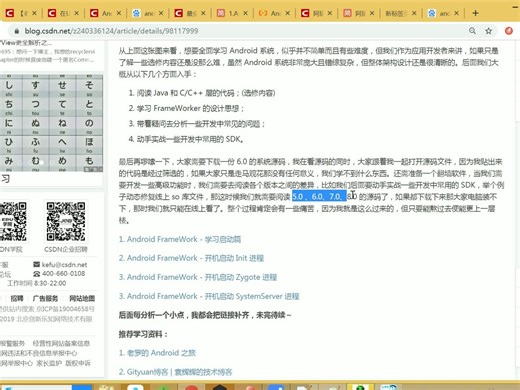Click the View article link in sidebar
Viewport: 520px width, 390px height.
click(x=26, y=43)
